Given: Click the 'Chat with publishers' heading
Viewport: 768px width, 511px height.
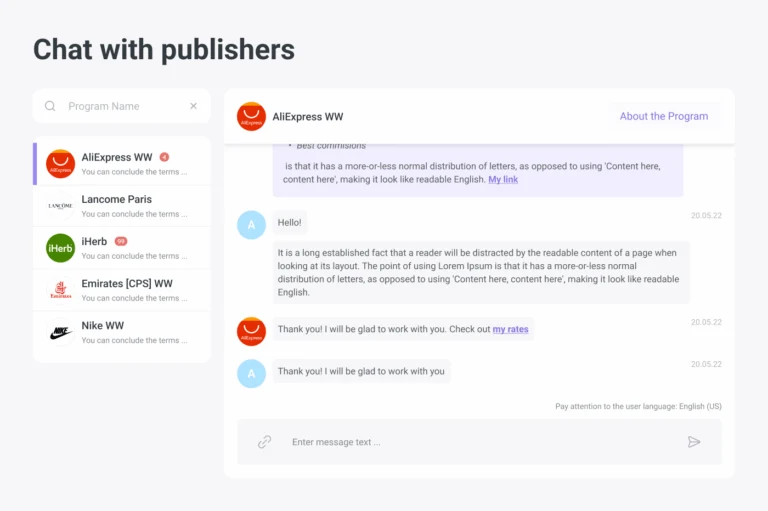Looking at the screenshot, I should [164, 50].
